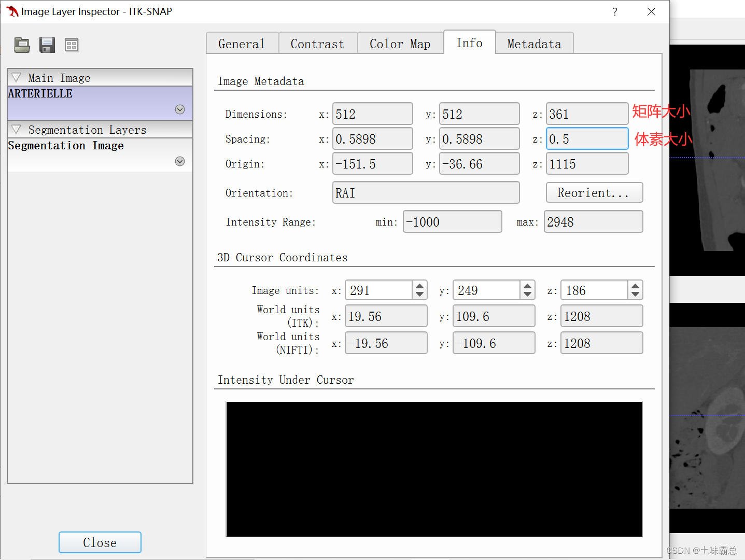The image size is (745, 560).
Task: Open the Color Map tab
Action: point(400,44)
